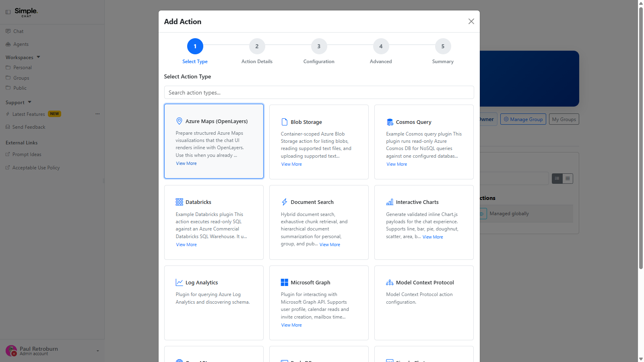The height and width of the screenshot is (362, 644).
Task: Click the Manage Group button
Action: coord(523,119)
